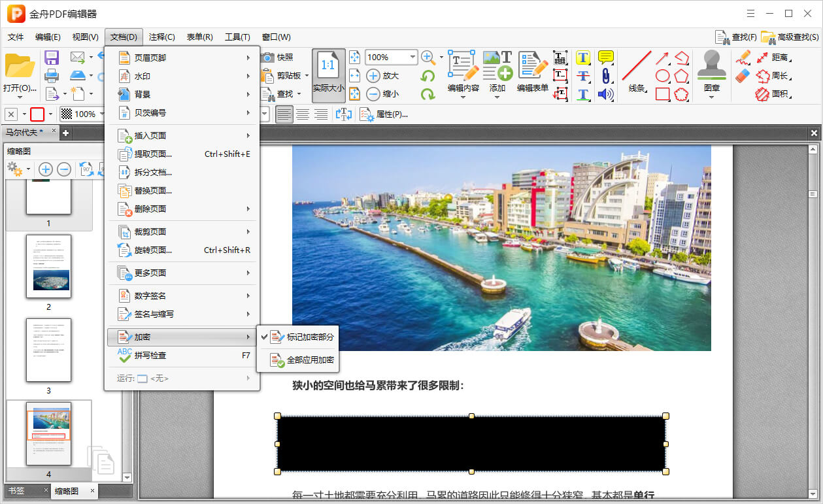Click the paperclip attach file icon
Image resolution: width=823 pixels, height=504 pixels.
tap(605, 76)
